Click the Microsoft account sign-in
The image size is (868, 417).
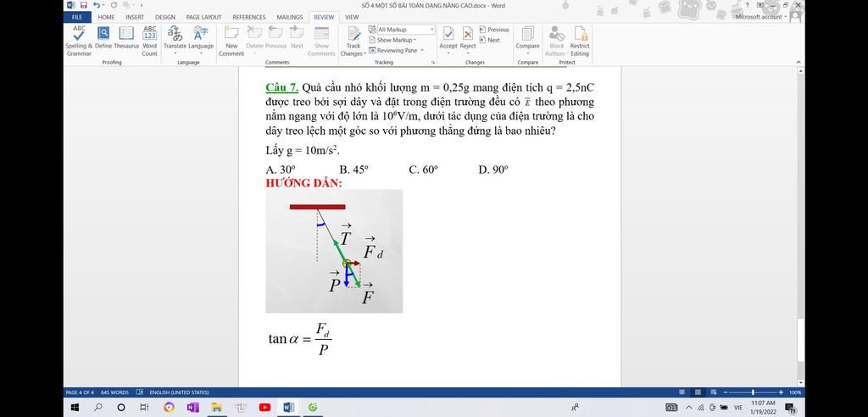[760, 17]
